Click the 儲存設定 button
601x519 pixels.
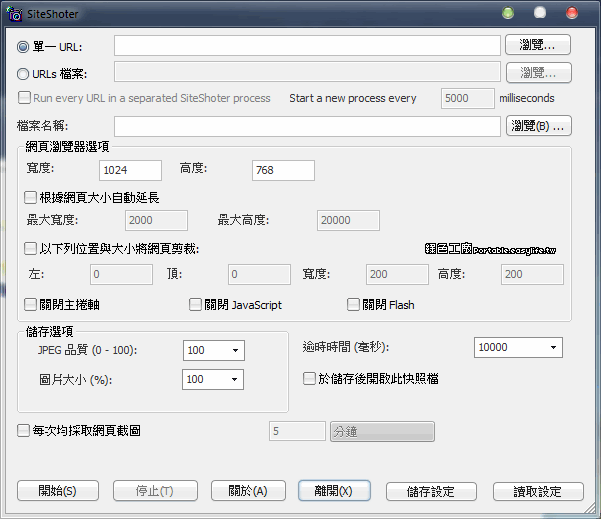pos(431,491)
